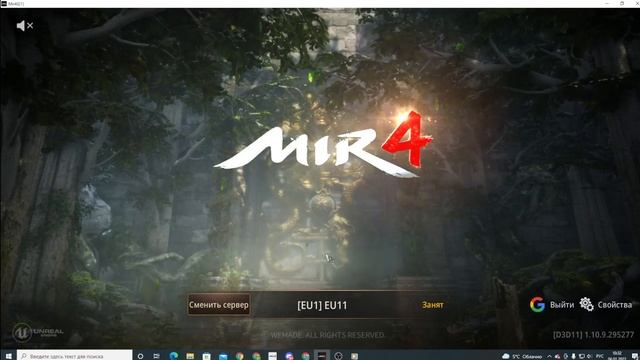Click the MIR4 game logo
The width and height of the screenshot is (640, 360).
coord(322,145)
